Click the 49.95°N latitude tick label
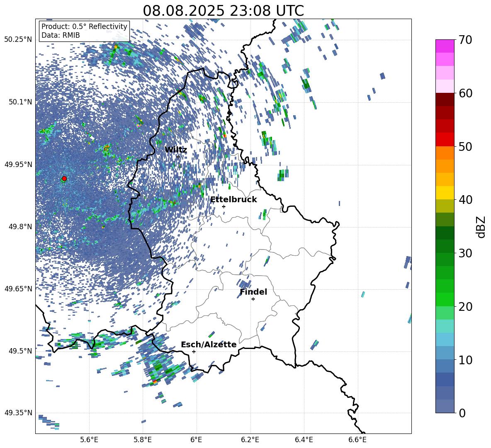Screen dimensions: 491x448 18,164
